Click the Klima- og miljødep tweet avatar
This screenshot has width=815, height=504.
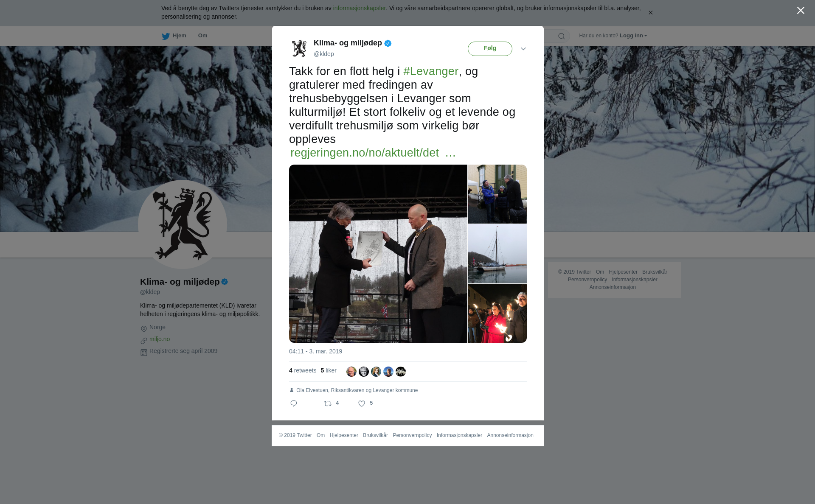[299, 48]
